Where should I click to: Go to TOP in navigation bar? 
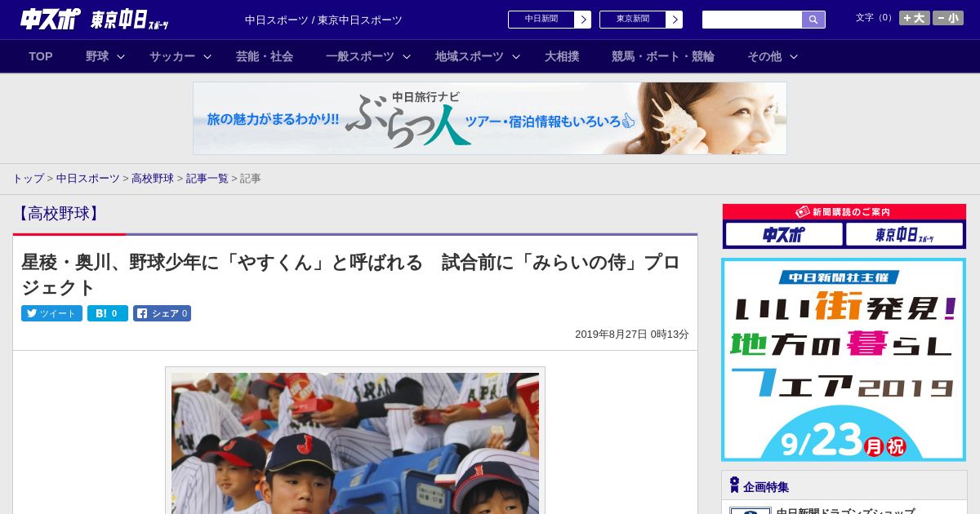point(41,56)
